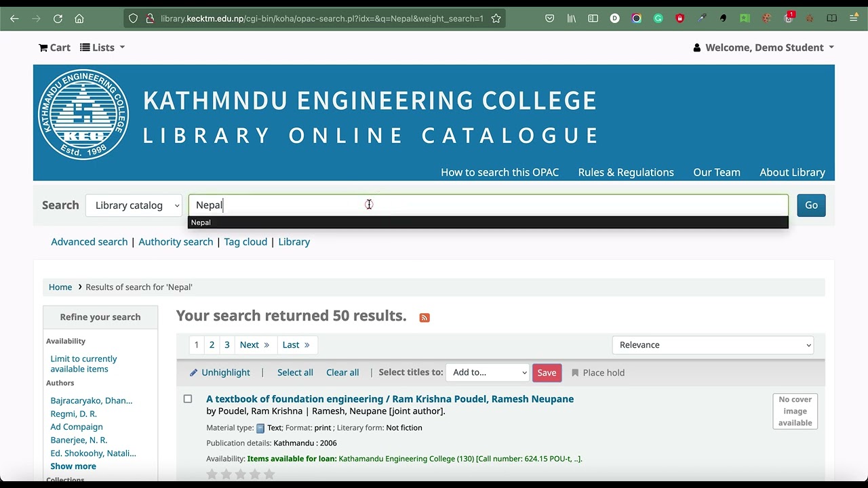
Task: Open the Relevance sort dropdown
Action: tap(713, 345)
